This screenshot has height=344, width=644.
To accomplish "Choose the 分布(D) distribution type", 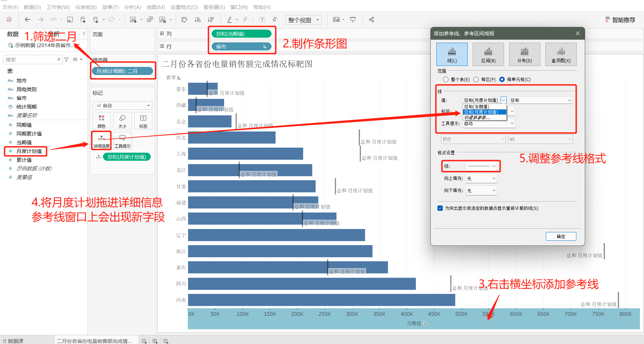I will [x=525, y=54].
